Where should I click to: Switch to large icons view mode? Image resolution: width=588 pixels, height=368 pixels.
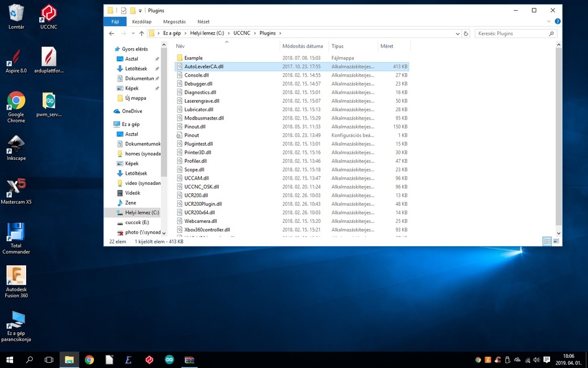click(x=556, y=241)
